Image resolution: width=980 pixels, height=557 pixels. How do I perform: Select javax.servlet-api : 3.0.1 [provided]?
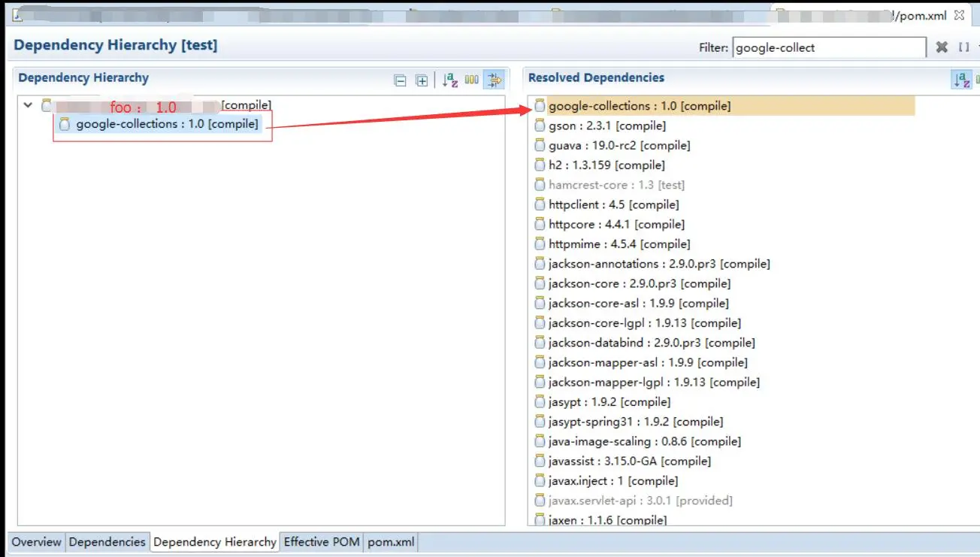point(640,500)
